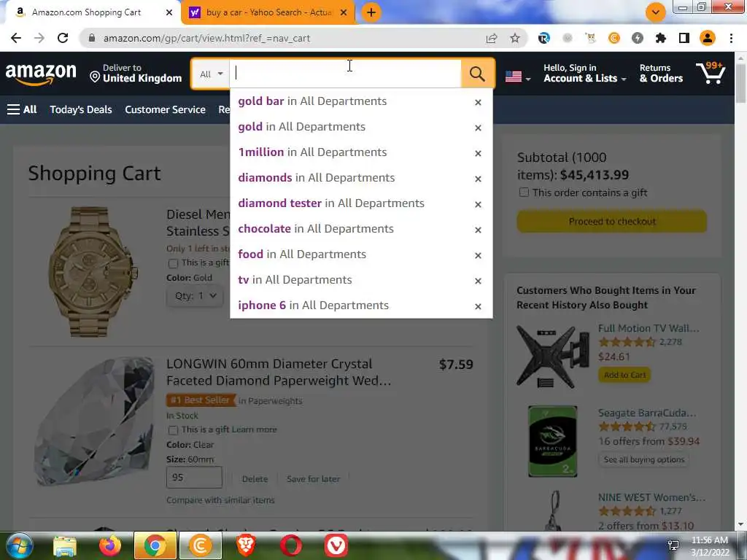Click the browser forward arrow

click(x=39, y=38)
